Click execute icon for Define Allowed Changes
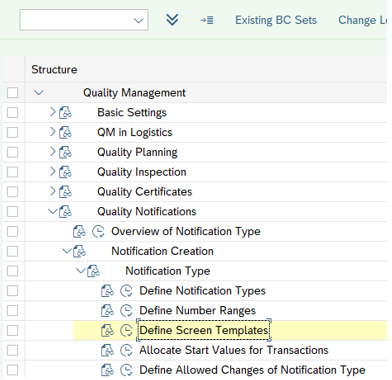The image size is (392, 380). point(126,370)
